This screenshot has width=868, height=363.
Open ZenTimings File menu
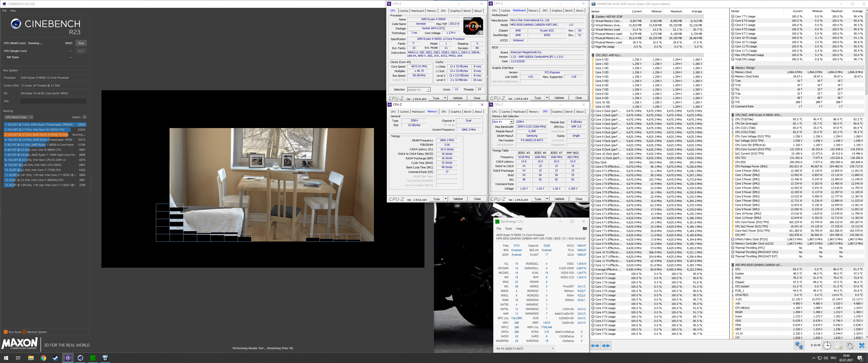pyautogui.click(x=499, y=229)
